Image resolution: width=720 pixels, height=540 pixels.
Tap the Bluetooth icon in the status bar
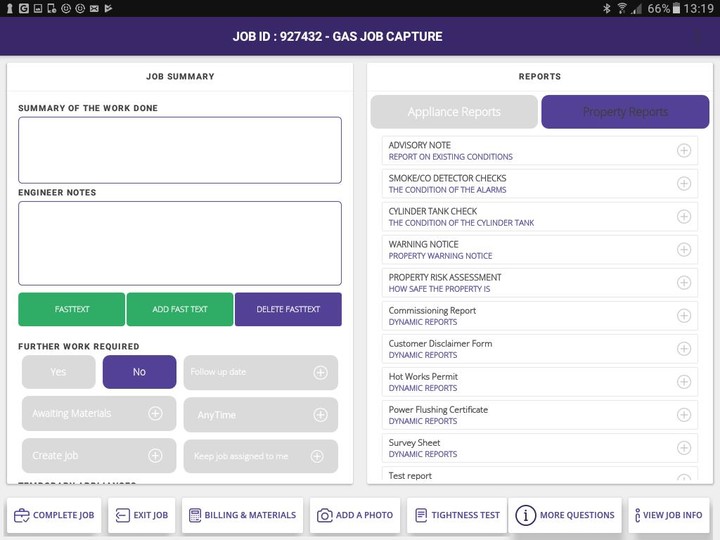(607, 8)
